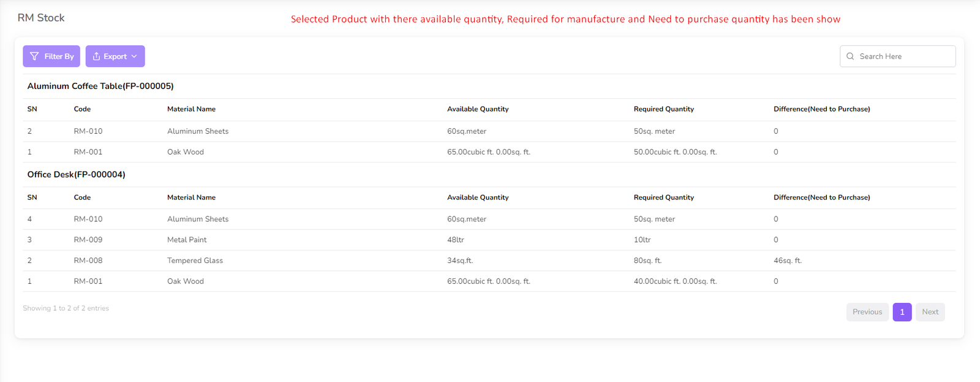This screenshot has height=382, width=980.
Task: Click the RM-009 code cell
Action: point(88,240)
